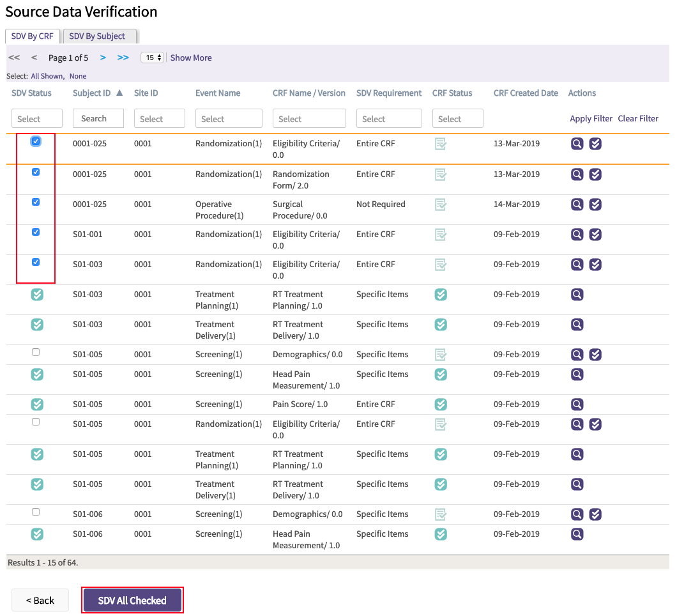Open the rows-per-page dropdown showing 15
The height and width of the screenshot is (616, 677).
(152, 58)
